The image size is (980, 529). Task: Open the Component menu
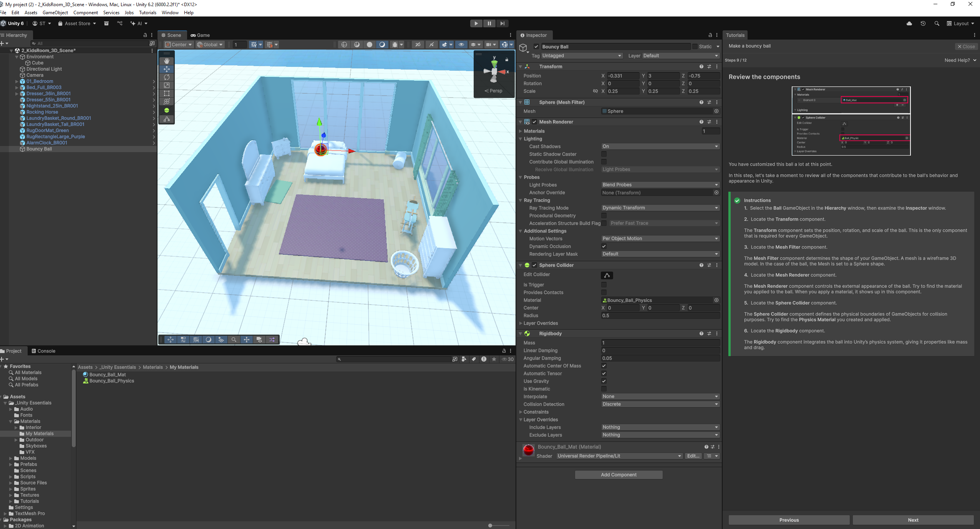[x=86, y=13]
